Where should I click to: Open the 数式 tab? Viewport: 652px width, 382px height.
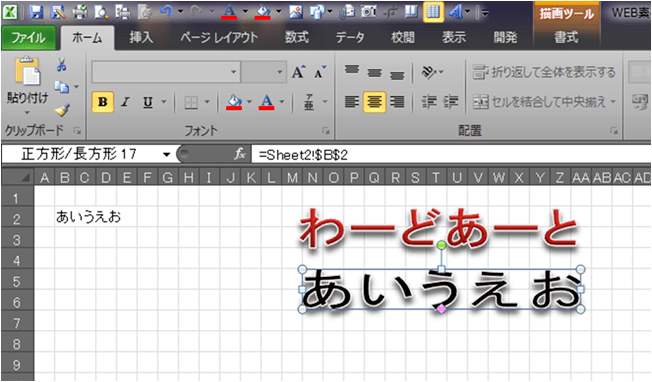click(x=296, y=38)
